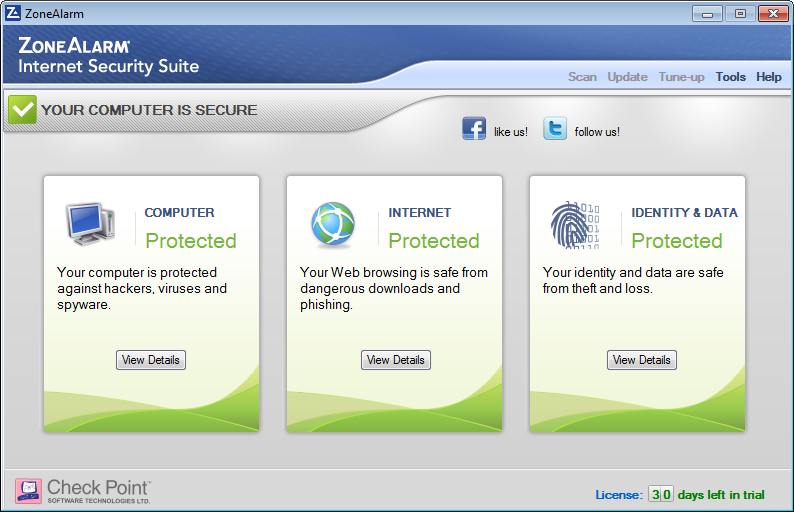Click Protected status under Identity & Data
This screenshot has width=794, height=512.
(x=677, y=241)
